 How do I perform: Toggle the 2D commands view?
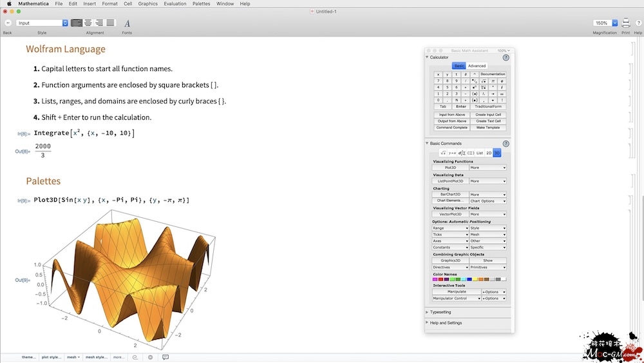(489, 153)
